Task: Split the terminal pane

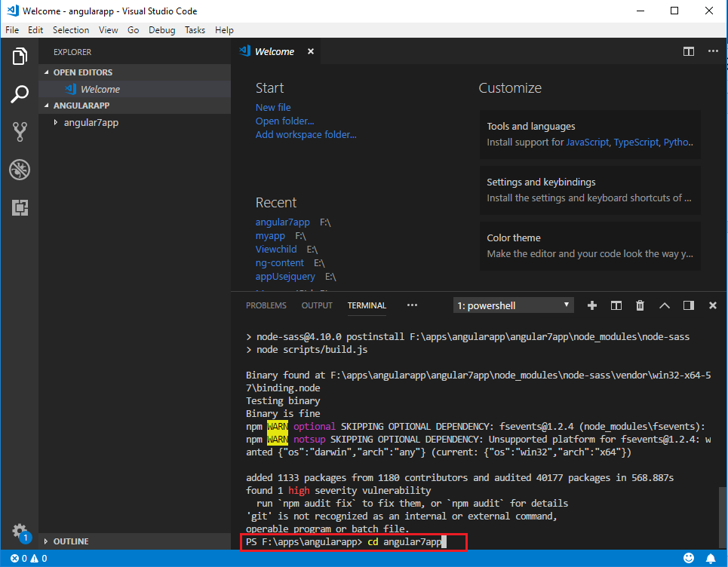Action: [616, 305]
